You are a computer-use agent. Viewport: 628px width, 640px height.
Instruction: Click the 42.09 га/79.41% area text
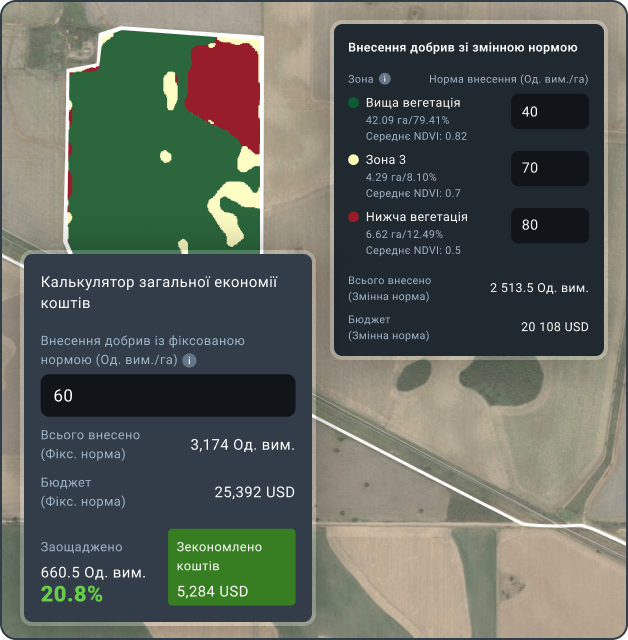pyautogui.click(x=407, y=120)
